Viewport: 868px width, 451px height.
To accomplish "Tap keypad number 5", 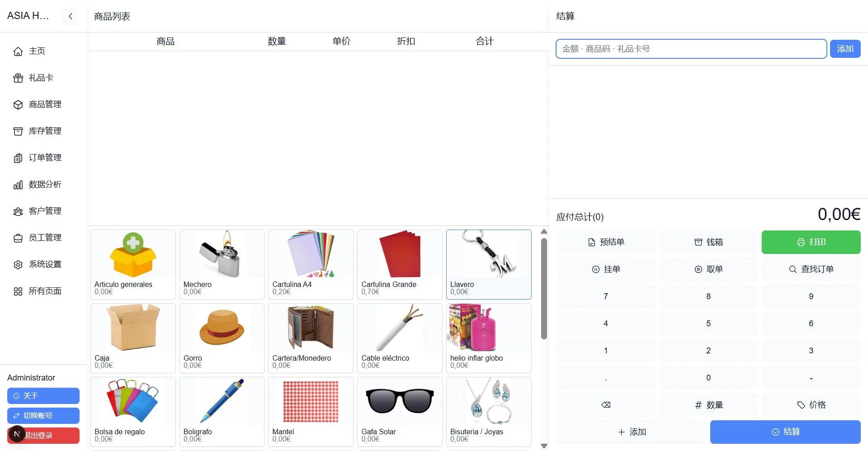I will pyautogui.click(x=708, y=324).
